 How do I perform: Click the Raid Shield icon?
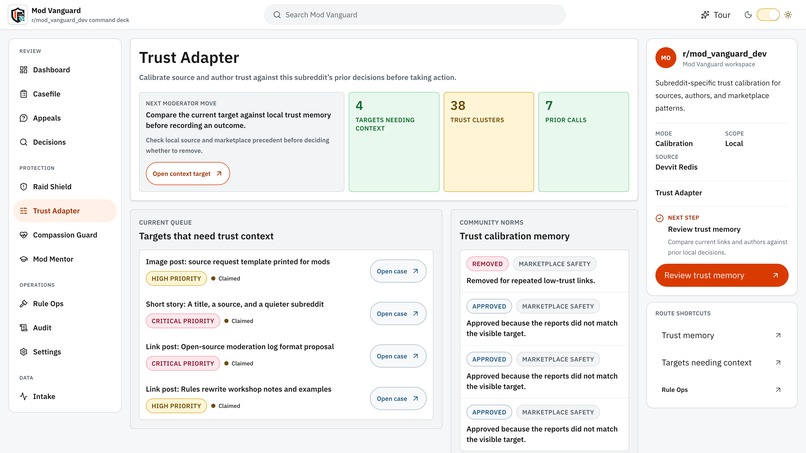tap(24, 187)
